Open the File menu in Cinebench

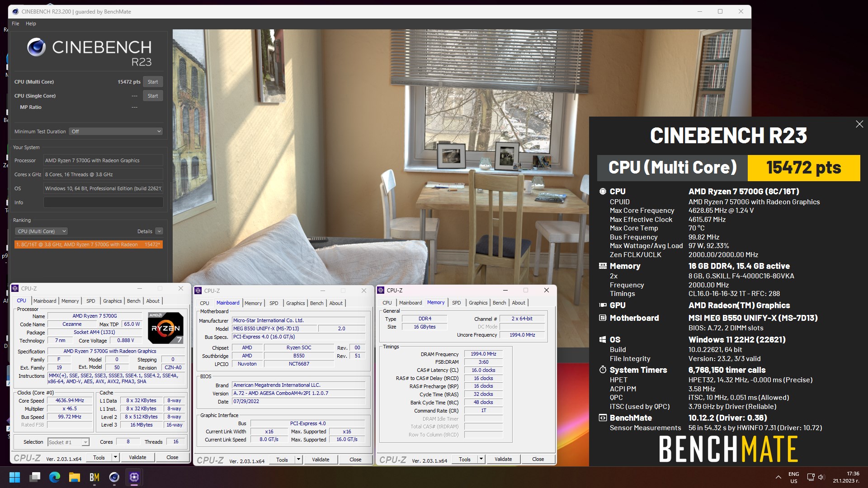[x=15, y=23]
